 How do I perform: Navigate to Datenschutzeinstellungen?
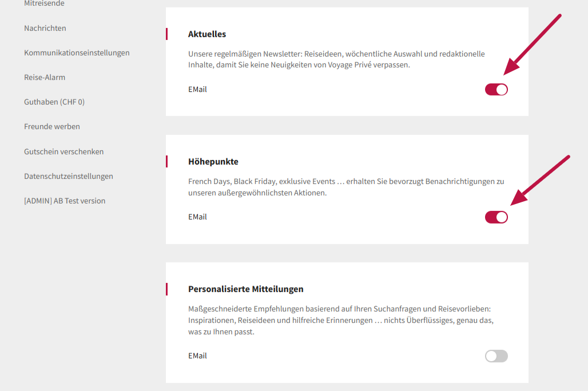pyautogui.click(x=69, y=176)
